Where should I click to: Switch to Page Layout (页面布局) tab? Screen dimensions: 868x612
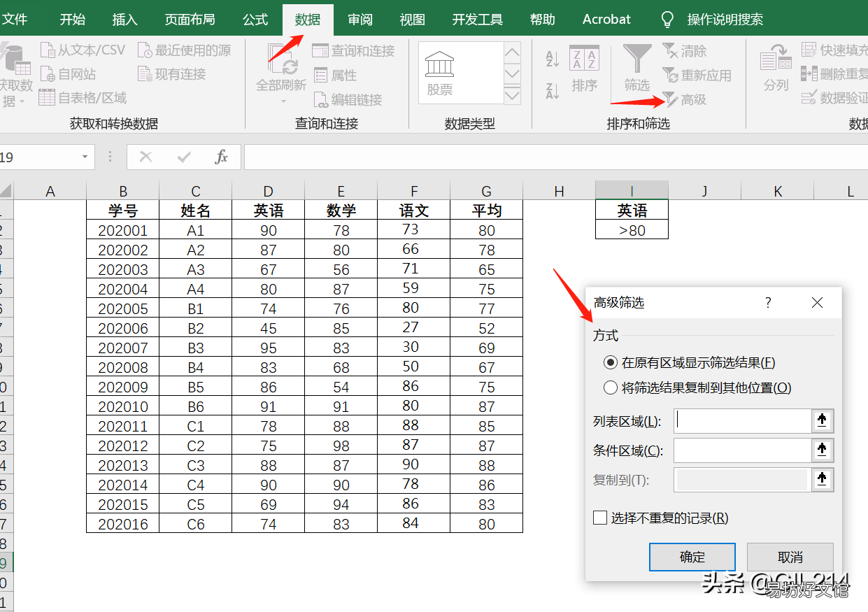190,19
